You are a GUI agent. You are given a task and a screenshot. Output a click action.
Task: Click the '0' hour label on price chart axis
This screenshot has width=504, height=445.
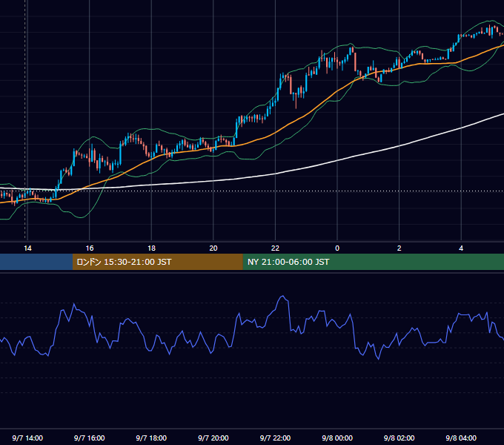click(x=337, y=248)
